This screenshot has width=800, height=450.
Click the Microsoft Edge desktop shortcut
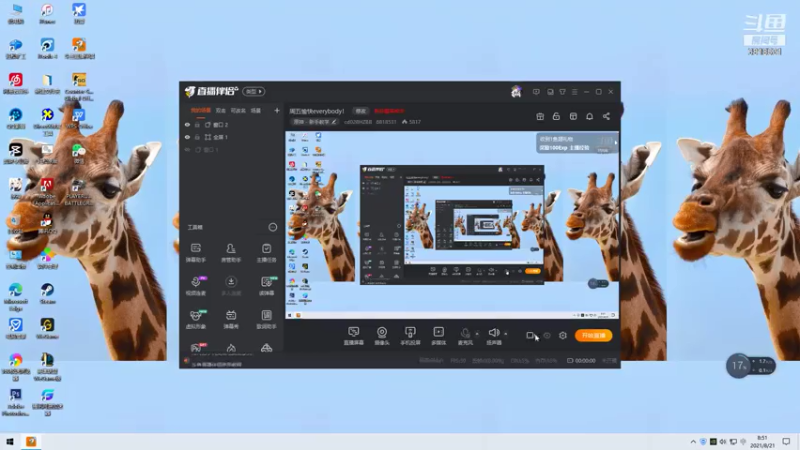point(15,296)
